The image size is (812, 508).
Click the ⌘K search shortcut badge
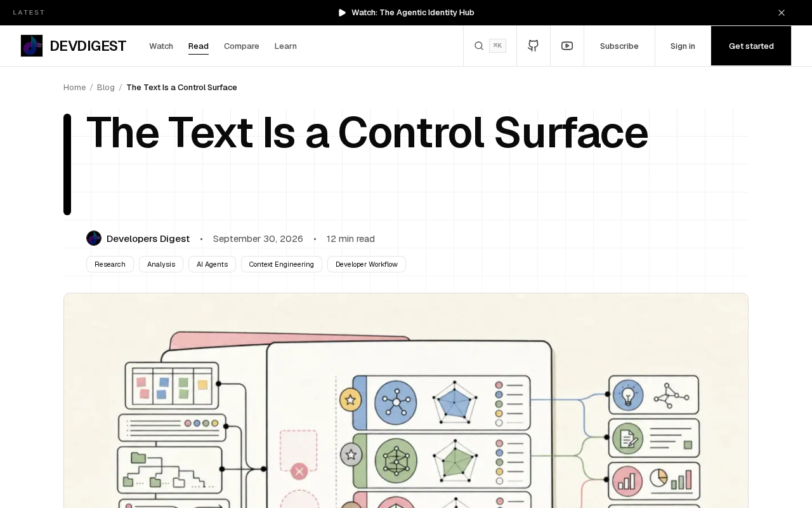point(497,46)
